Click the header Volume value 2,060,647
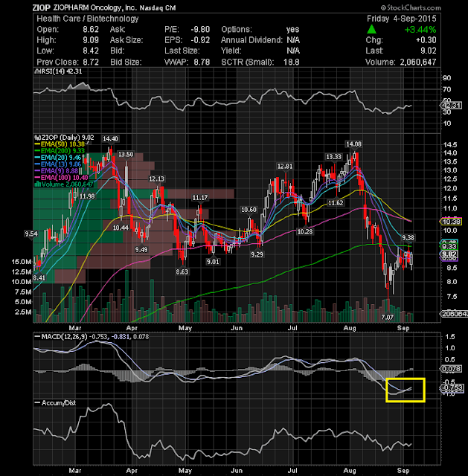Viewport: 468px width, 476px height. pyautogui.click(x=418, y=62)
